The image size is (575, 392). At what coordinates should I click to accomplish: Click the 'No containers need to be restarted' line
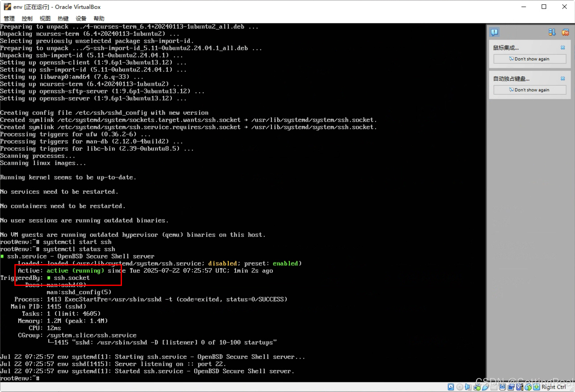click(x=63, y=206)
